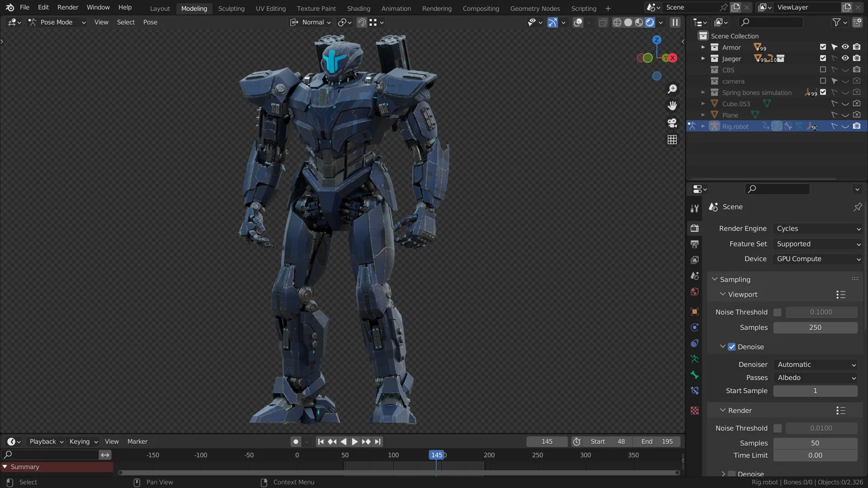Hide the Jaeger collection with its eye toggle
868x488 pixels.
click(x=845, y=59)
